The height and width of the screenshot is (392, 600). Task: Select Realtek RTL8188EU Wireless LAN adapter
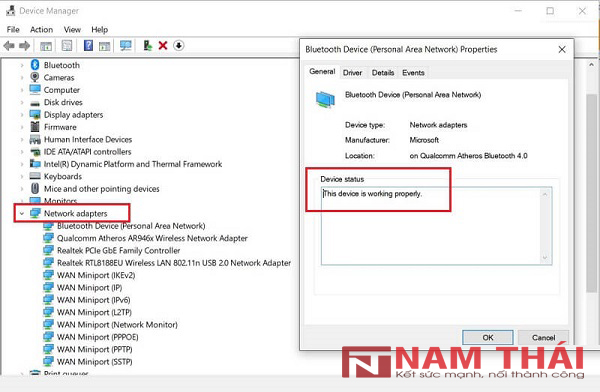pyautogui.click(x=174, y=263)
